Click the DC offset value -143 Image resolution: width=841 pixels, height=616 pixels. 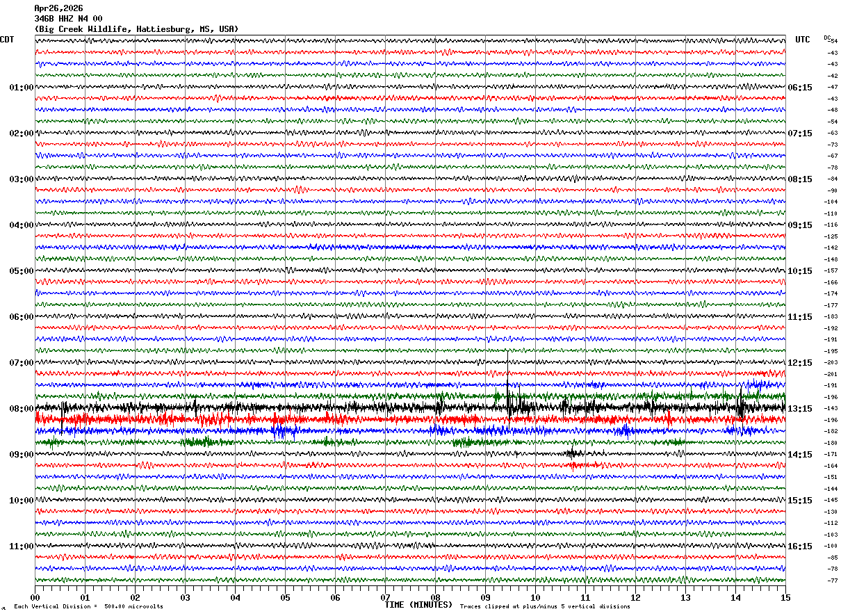click(x=831, y=409)
